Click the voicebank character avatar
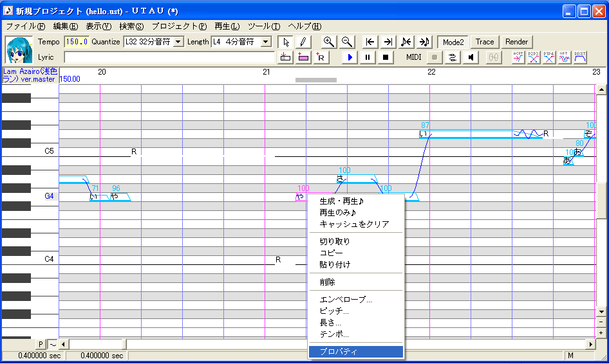The height and width of the screenshot is (364, 609). [19, 50]
